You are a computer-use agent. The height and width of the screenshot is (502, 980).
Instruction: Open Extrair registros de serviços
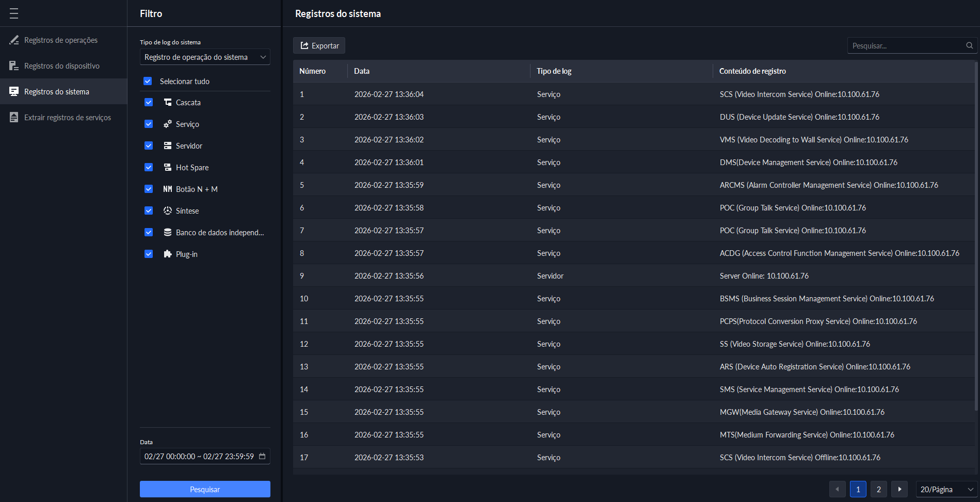67,118
